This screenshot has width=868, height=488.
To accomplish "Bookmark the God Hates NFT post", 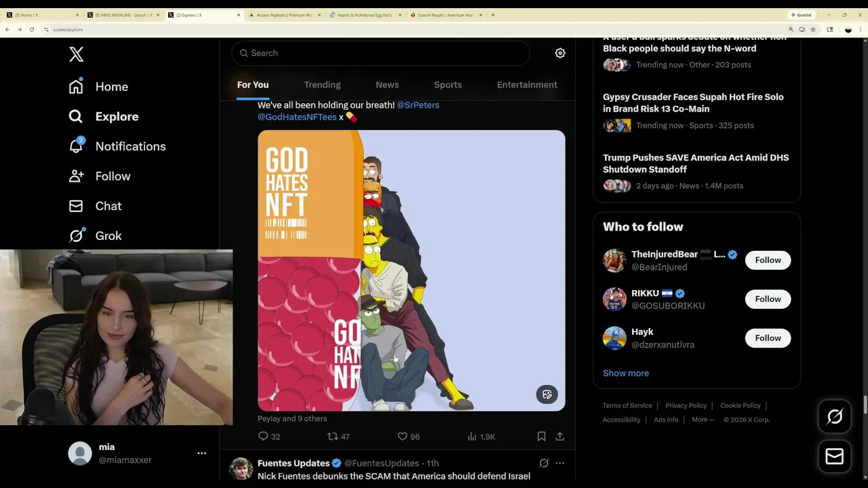I will click(541, 436).
